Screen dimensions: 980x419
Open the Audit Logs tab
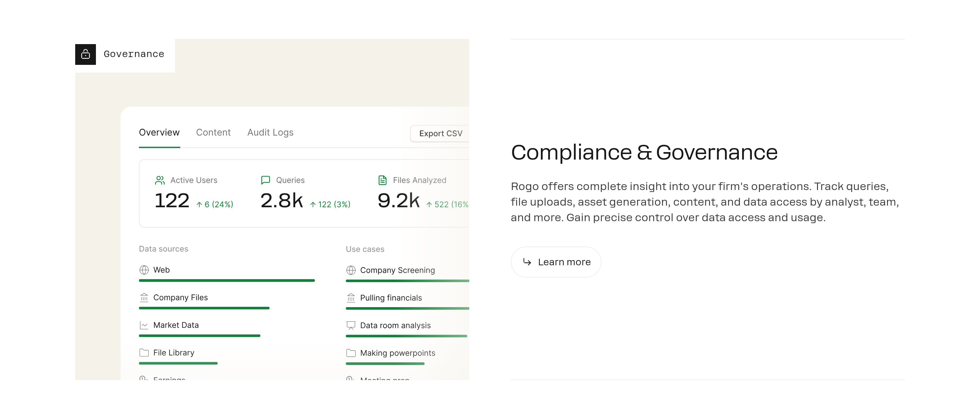point(270,132)
